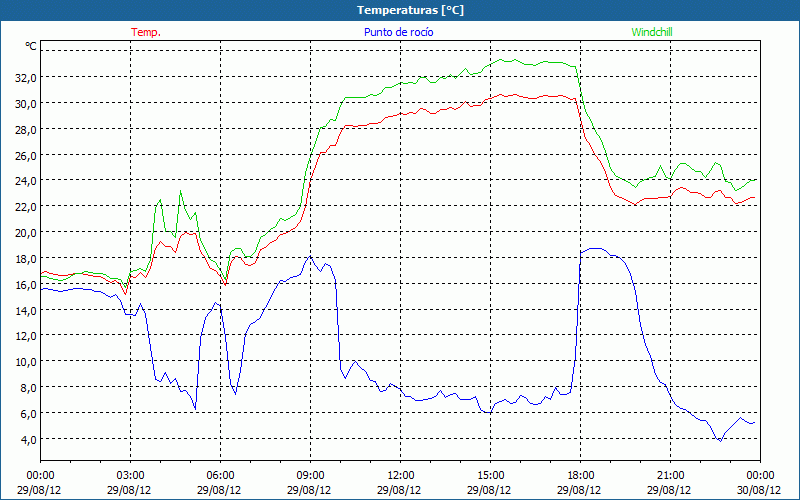
Task: Click the '8,0' y-axis value
Action: 28,388
